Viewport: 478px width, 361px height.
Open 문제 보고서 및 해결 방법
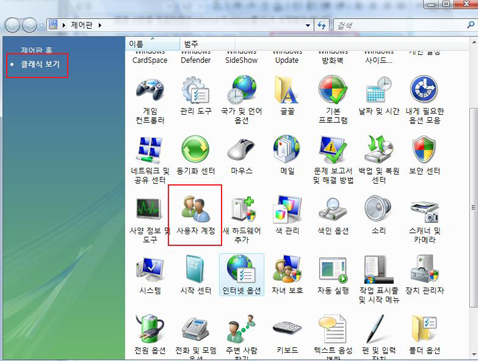click(x=333, y=160)
